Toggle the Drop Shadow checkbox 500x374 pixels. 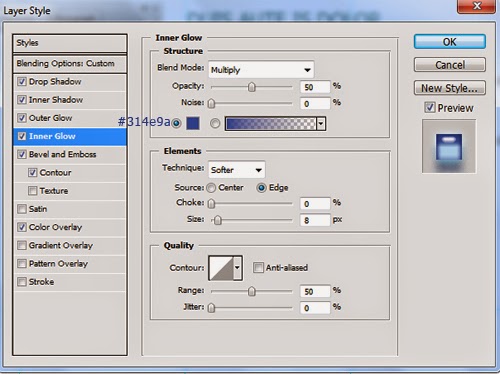coord(22,82)
